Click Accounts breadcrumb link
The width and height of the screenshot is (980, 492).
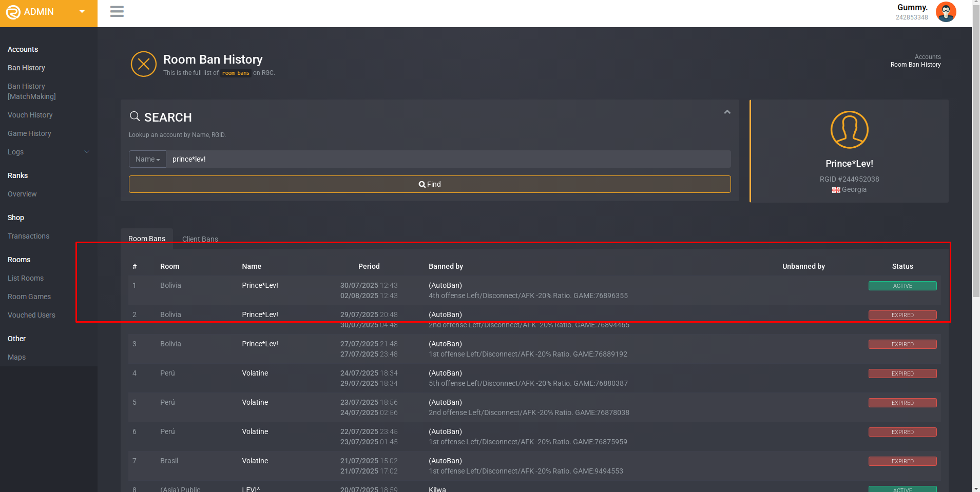click(x=928, y=57)
